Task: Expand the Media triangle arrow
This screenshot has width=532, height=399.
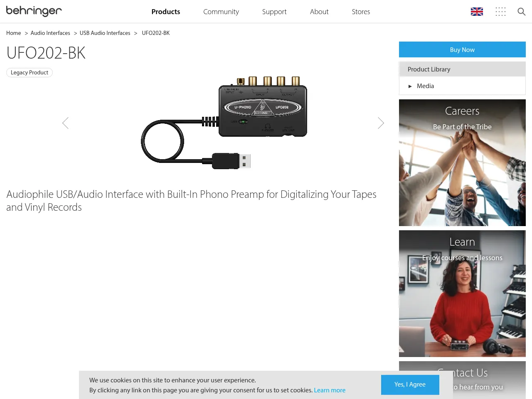Action: coord(410,86)
